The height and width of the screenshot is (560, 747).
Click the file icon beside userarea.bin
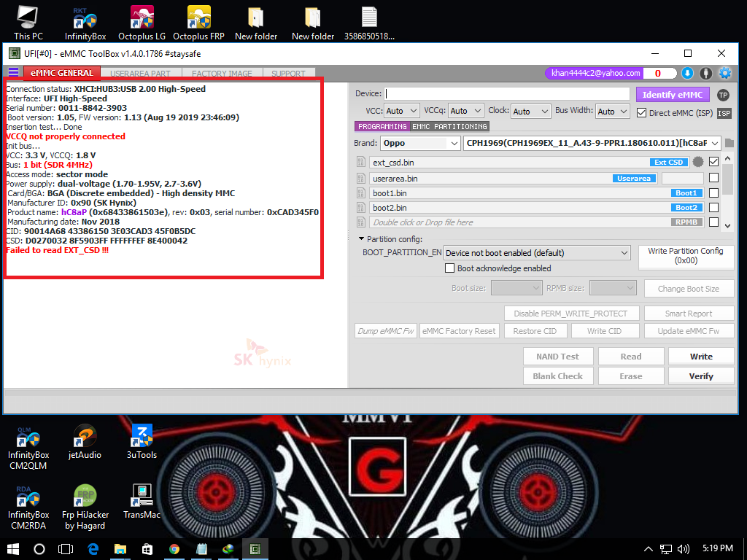point(360,179)
